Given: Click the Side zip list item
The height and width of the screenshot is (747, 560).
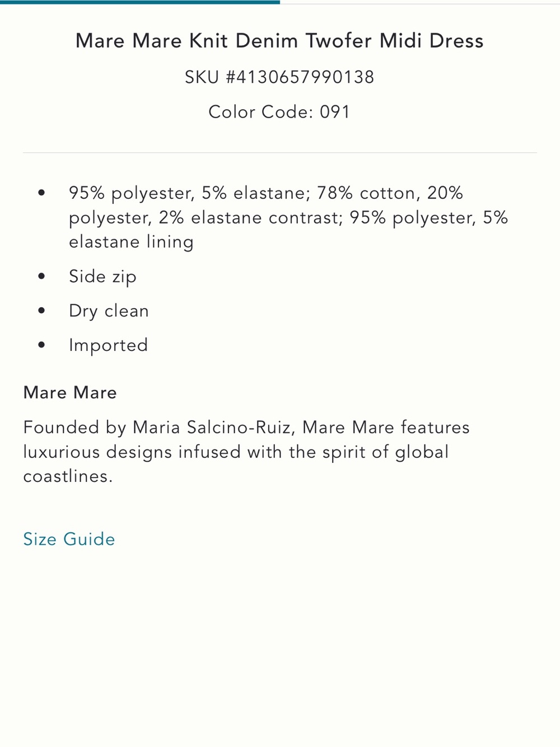Looking at the screenshot, I should click(102, 277).
